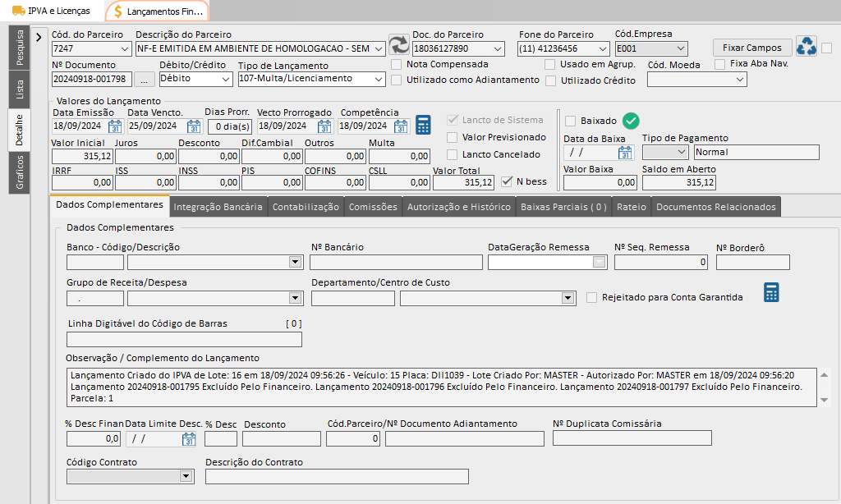Click the Dias Prorr. field
Screen dimensions: 841x504
230,126
